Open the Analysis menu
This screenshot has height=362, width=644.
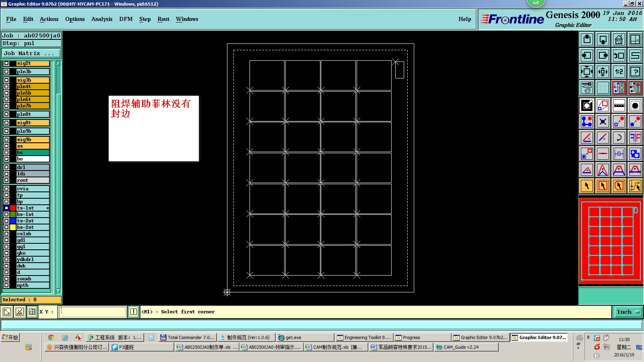102,19
